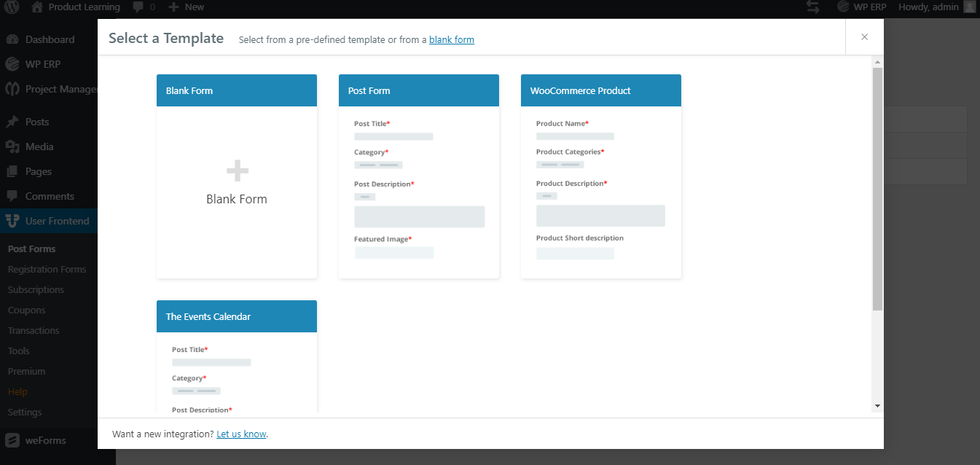Click the WooCommerce Product template preview

coord(601,192)
